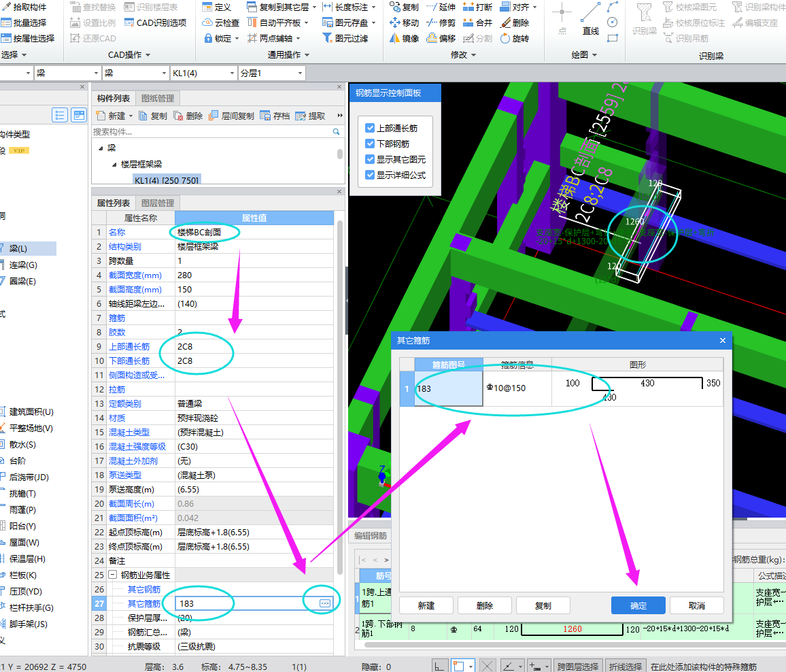Select the KL1(4) [250 750] tree item

[167, 180]
